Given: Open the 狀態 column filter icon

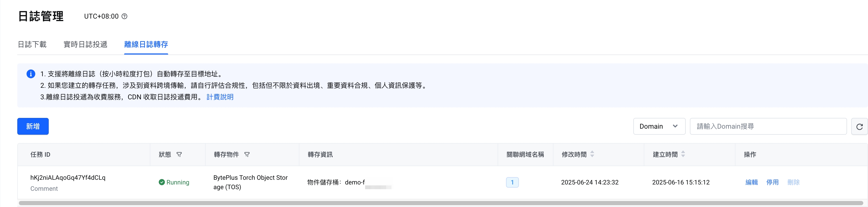Looking at the screenshot, I should [179, 154].
